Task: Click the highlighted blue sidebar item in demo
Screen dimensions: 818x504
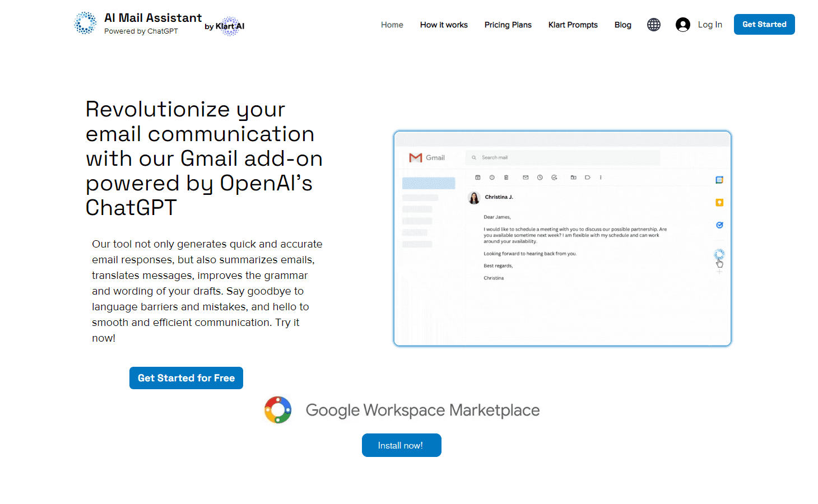Action: pos(429,183)
